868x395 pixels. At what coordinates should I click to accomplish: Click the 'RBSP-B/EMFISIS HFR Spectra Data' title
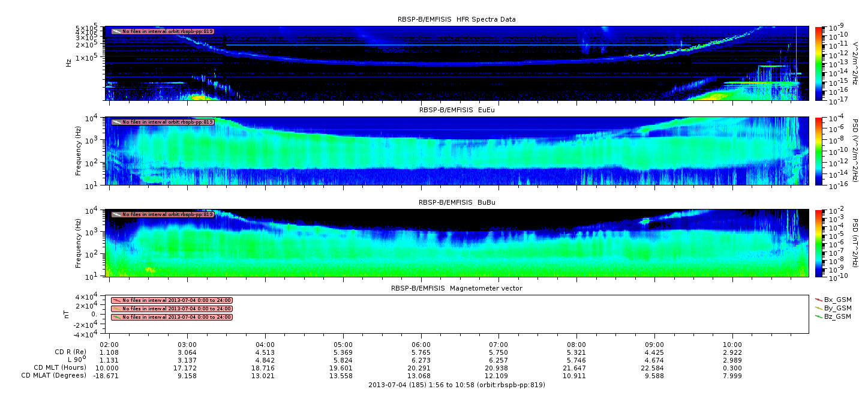tap(456, 19)
